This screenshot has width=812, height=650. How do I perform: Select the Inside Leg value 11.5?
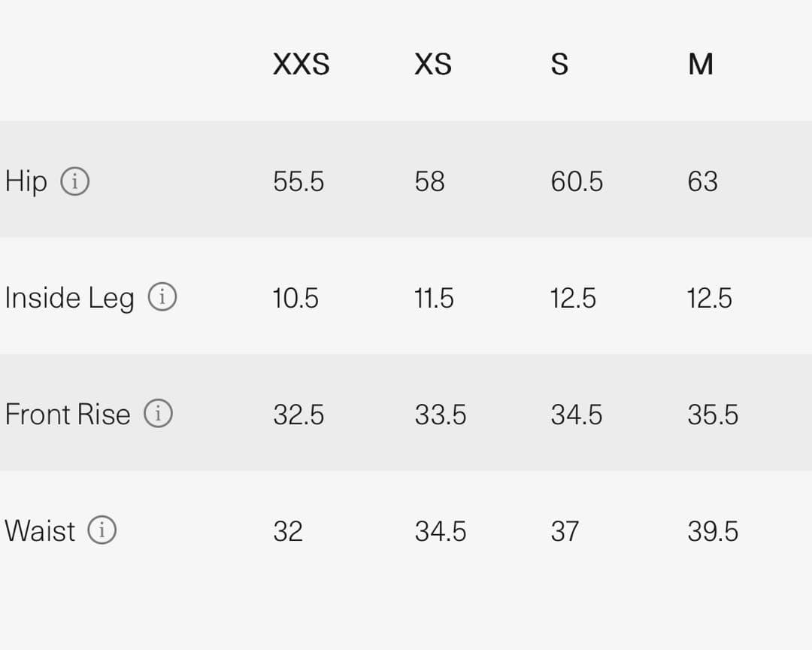point(434,299)
